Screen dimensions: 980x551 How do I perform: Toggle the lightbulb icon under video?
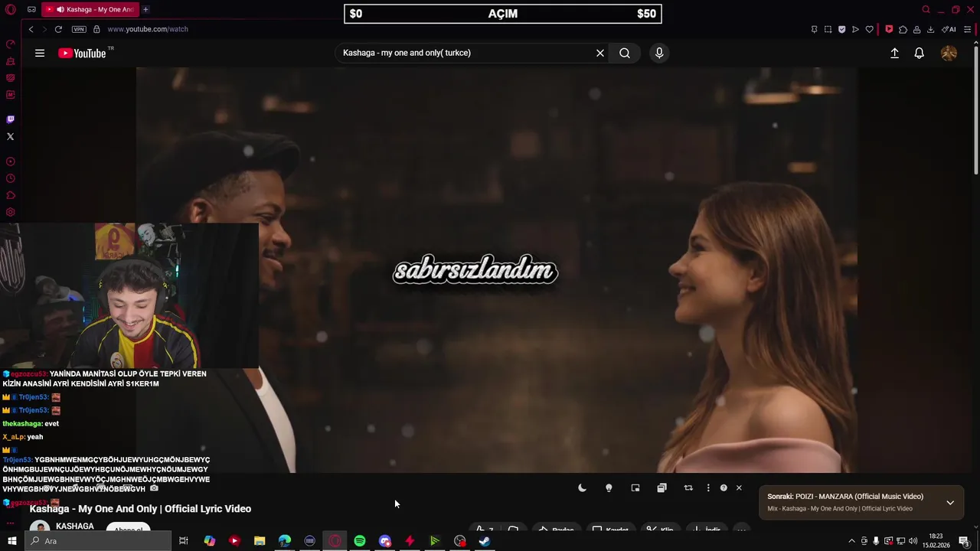609,487
